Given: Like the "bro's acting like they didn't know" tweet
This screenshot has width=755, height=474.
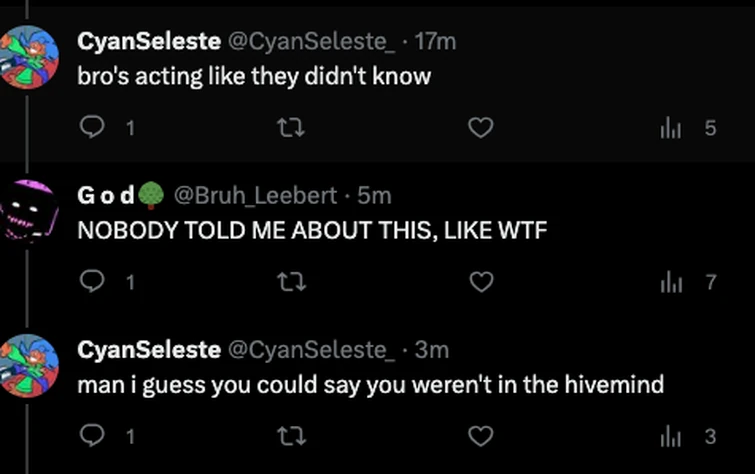Looking at the screenshot, I should coord(482,128).
